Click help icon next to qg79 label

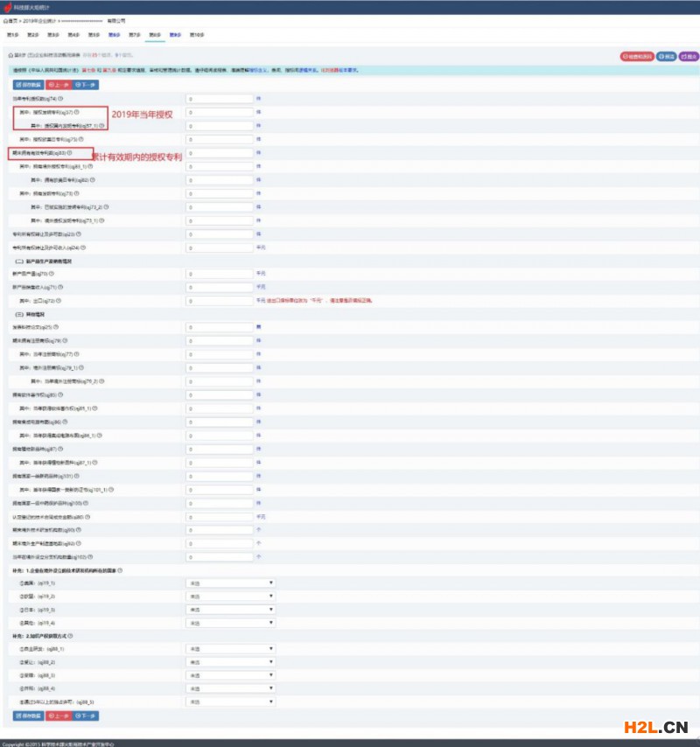(64, 341)
